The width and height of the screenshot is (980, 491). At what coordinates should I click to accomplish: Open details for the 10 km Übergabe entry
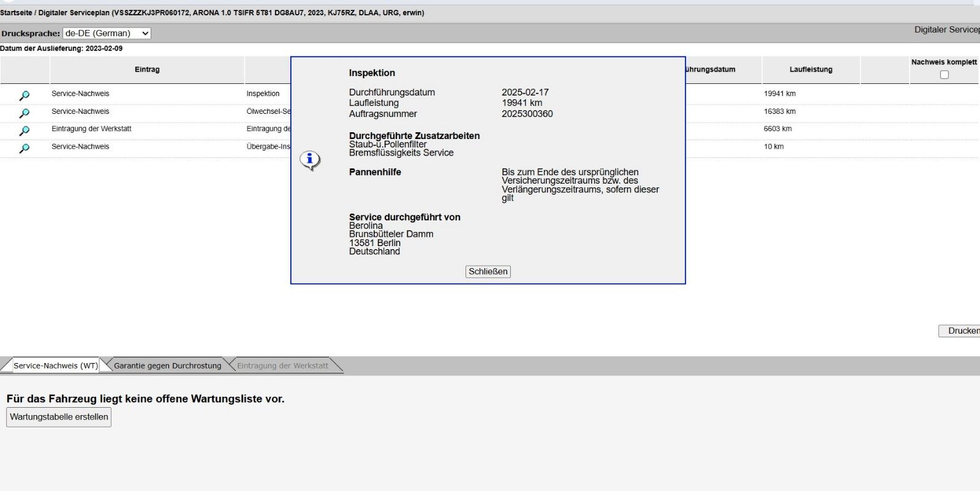click(x=24, y=148)
